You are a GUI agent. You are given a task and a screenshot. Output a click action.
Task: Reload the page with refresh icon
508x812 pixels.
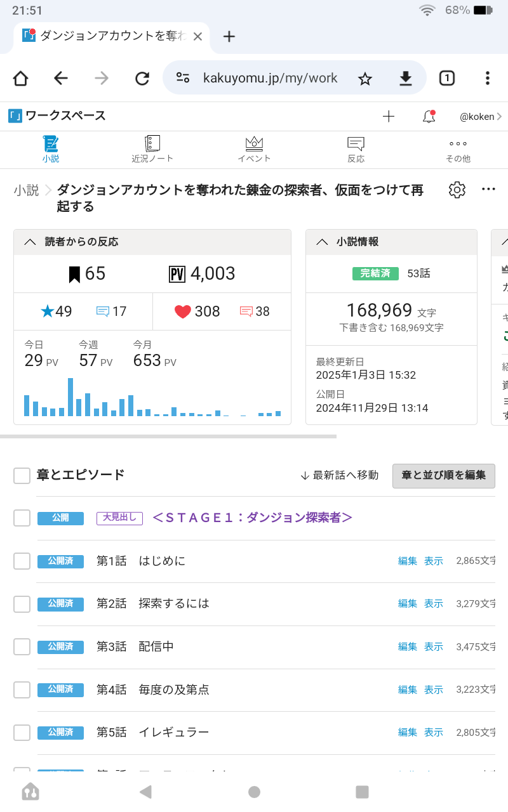tap(142, 78)
